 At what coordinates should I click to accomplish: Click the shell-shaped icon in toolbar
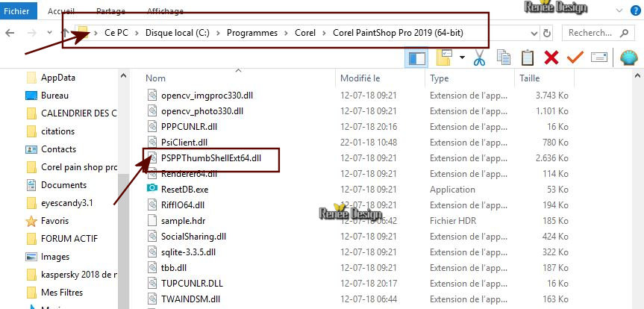[x=628, y=57]
